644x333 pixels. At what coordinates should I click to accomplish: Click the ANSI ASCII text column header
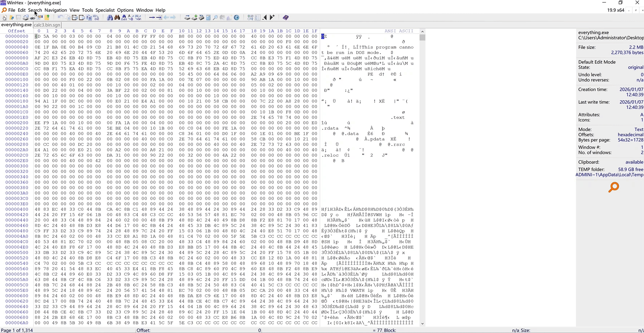click(x=398, y=31)
